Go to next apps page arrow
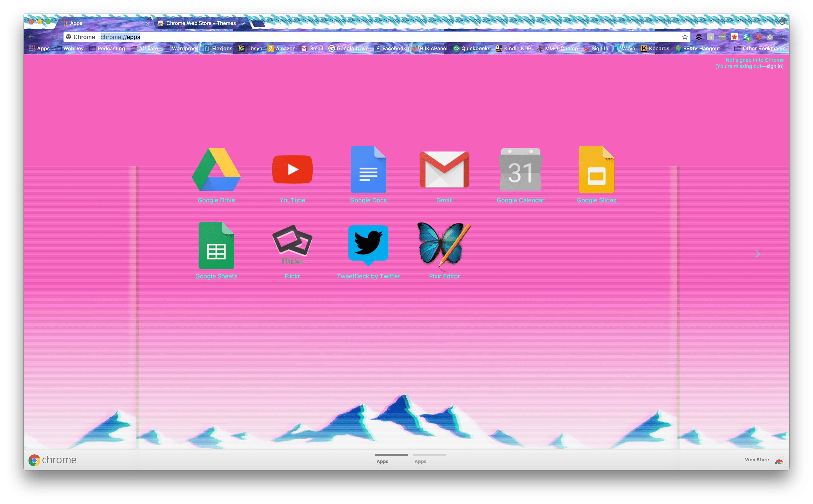 point(757,254)
